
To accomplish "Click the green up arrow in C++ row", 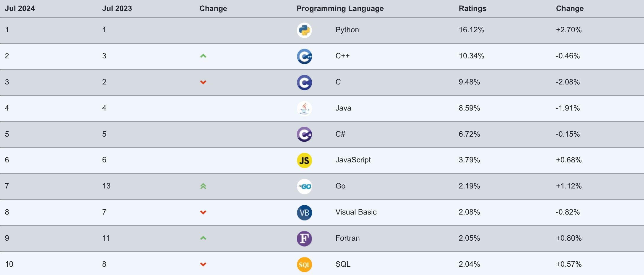I will (x=203, y=56).
